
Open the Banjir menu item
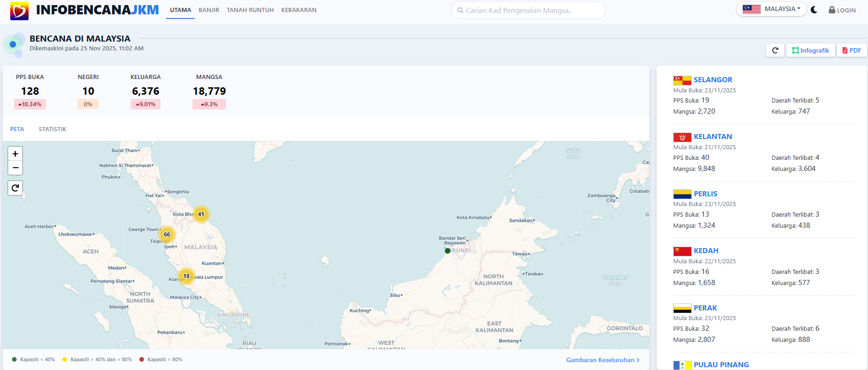[x=209, y=10]
